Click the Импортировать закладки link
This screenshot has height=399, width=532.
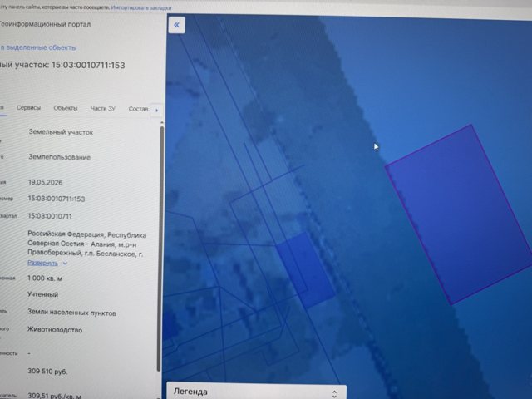[141, 7]
